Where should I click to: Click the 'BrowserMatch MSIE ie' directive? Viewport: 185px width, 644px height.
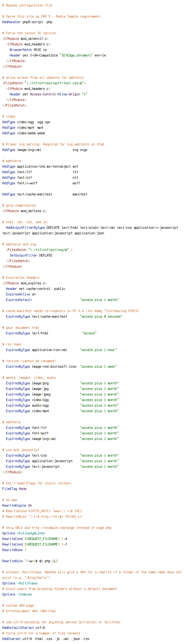pyautogui.click(x=28, y=50)
